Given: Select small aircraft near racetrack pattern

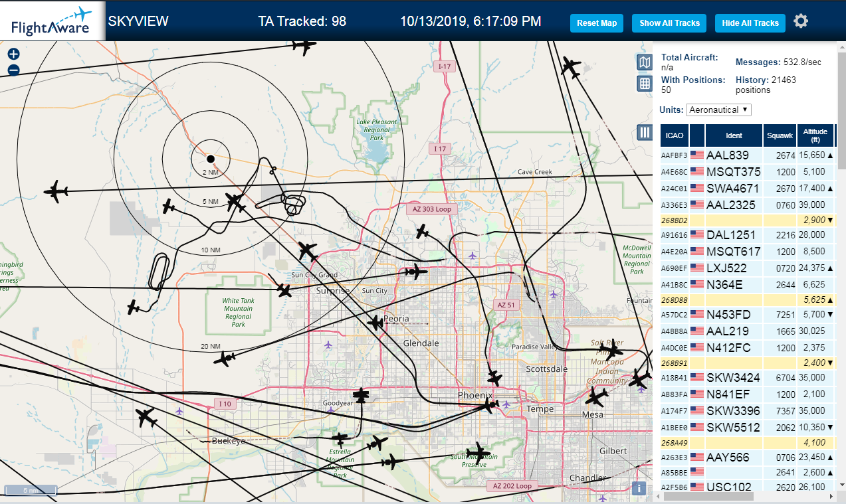Looking at the screenshot, I should pos(134,307).
